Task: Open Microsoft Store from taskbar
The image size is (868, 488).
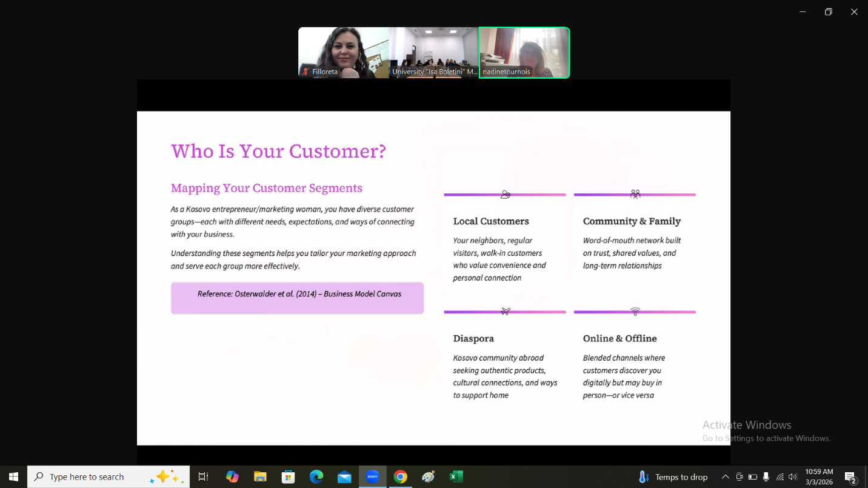Action: (288, 477)
